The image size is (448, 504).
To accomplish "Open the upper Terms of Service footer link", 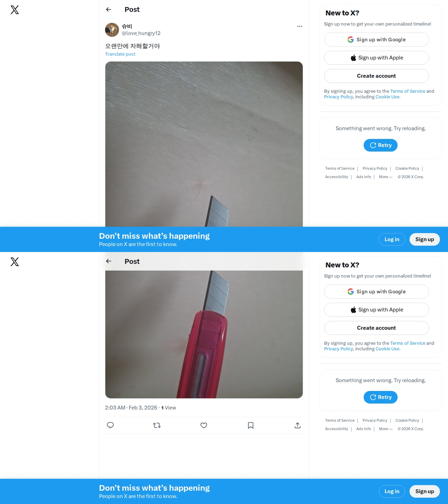I will pyautogui.click(x=340, y=168).
